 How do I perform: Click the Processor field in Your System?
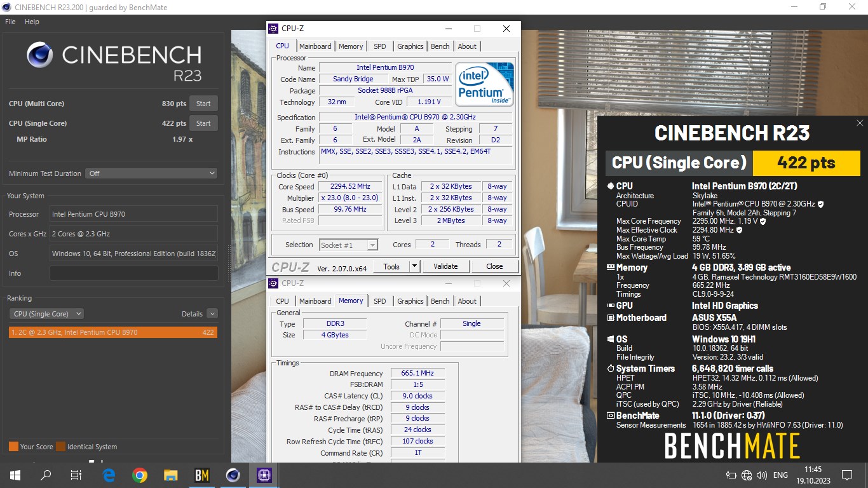pos(133,214)
